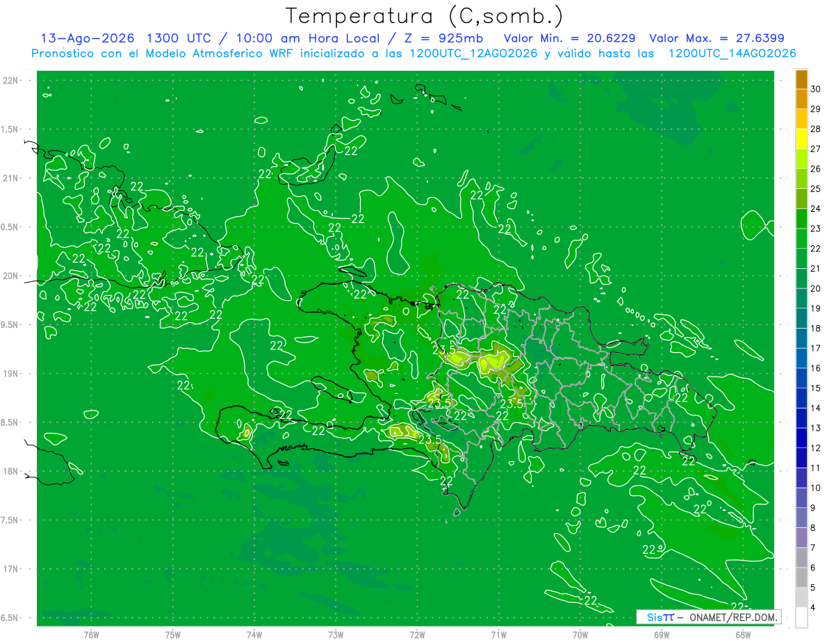Click the 74W longitude axis label
Screen dimensions: 834x644
click(254, 635)
